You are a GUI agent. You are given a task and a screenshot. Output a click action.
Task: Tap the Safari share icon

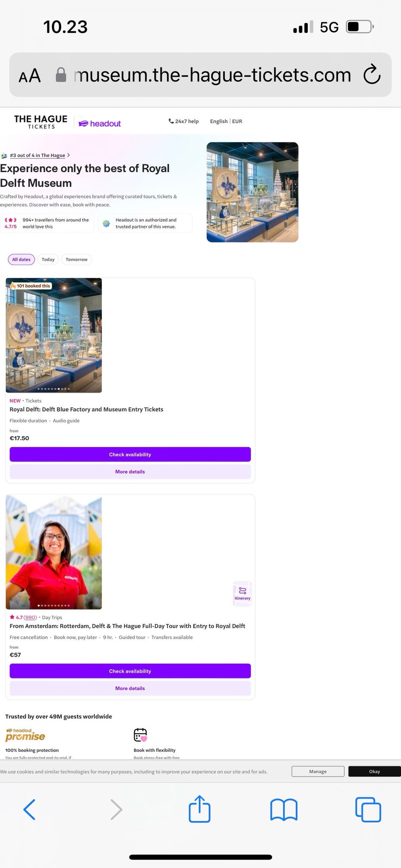tap(200, 809)
